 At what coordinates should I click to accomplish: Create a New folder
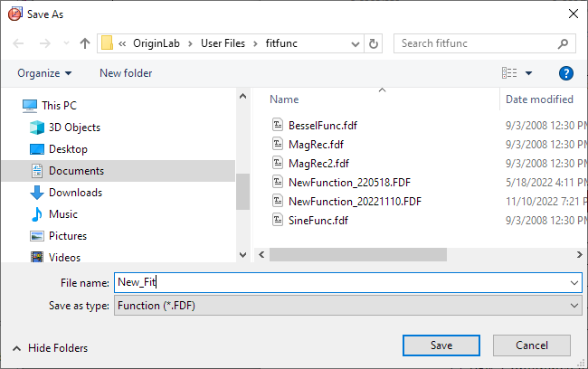pyautogui.click(x=126, y=73)
